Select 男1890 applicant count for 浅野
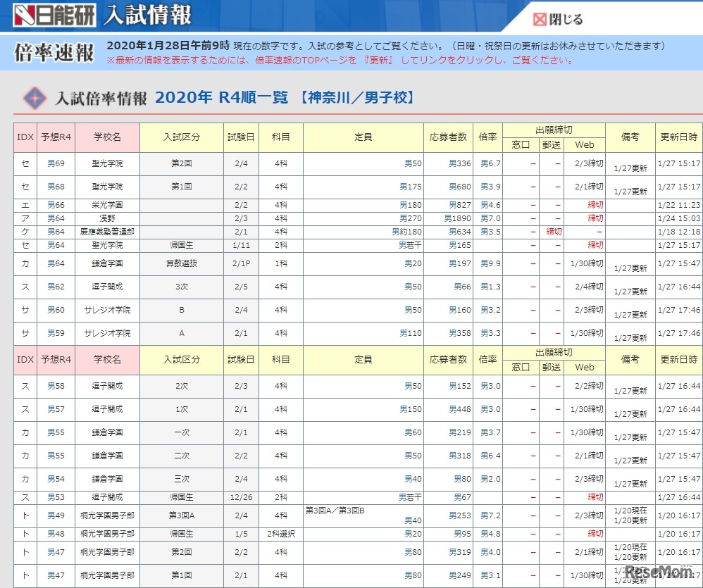 (x=457, y=218)
